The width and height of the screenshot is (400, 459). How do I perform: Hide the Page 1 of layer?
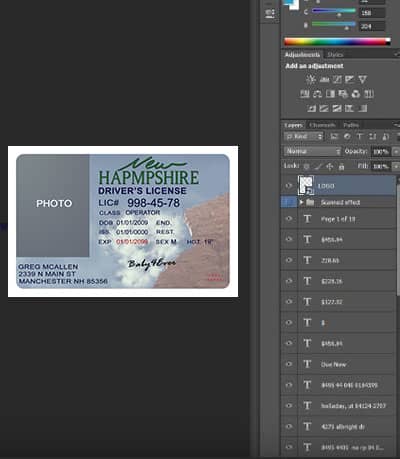(289, 219)
